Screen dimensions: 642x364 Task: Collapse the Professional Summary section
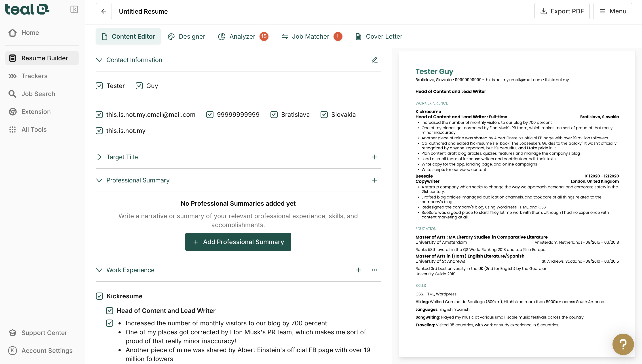tap(99, 180)
